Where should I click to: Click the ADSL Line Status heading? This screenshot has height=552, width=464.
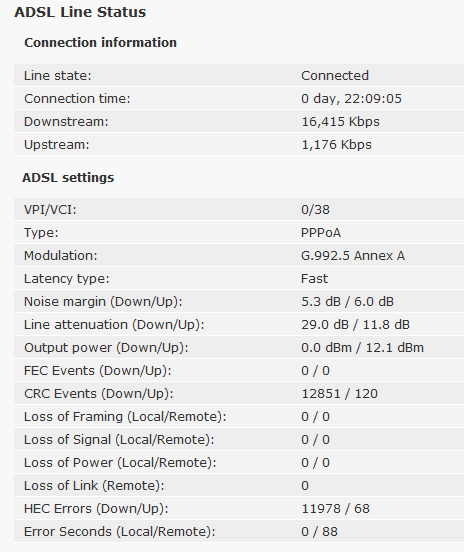[x=80, y=12]
